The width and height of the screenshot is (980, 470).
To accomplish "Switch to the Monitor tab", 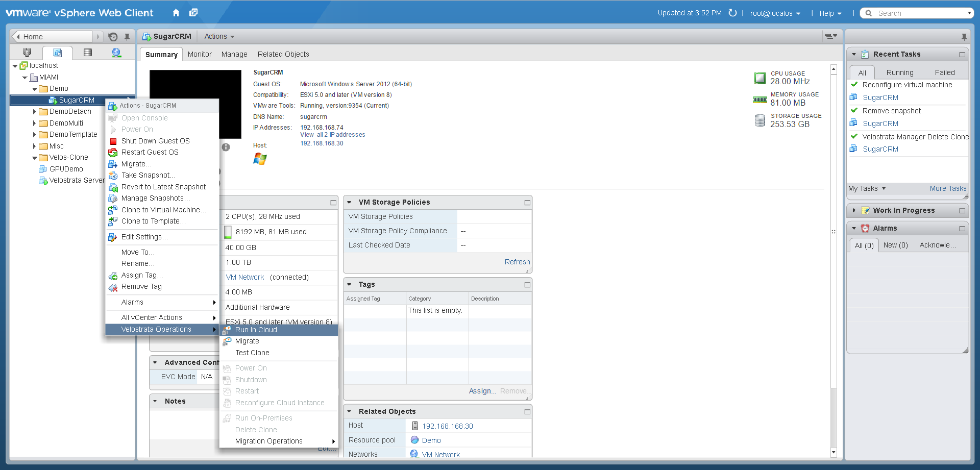I will tap(200, 55).
